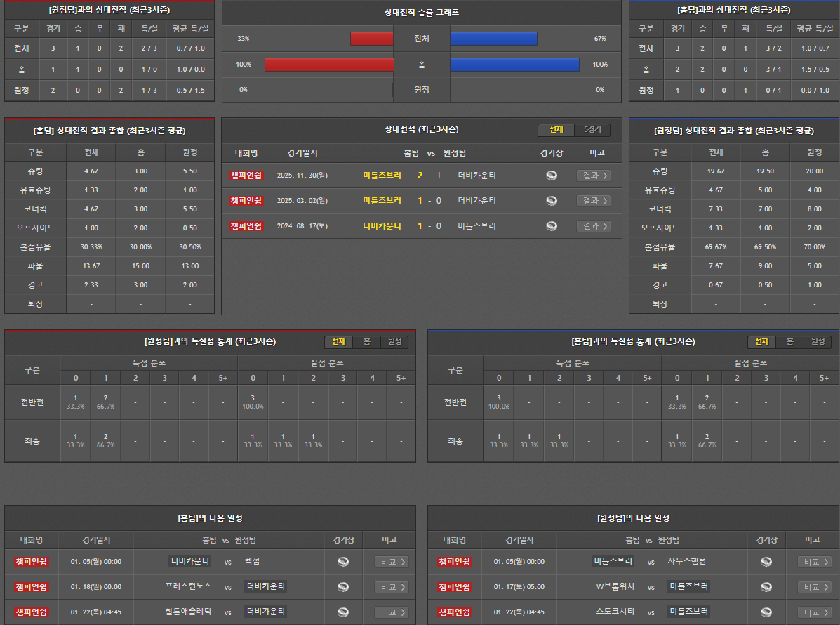
Task: Expand 비고 for 더비카운티 vs 렉섬 fixture
Action: click(x=391, y=562)
